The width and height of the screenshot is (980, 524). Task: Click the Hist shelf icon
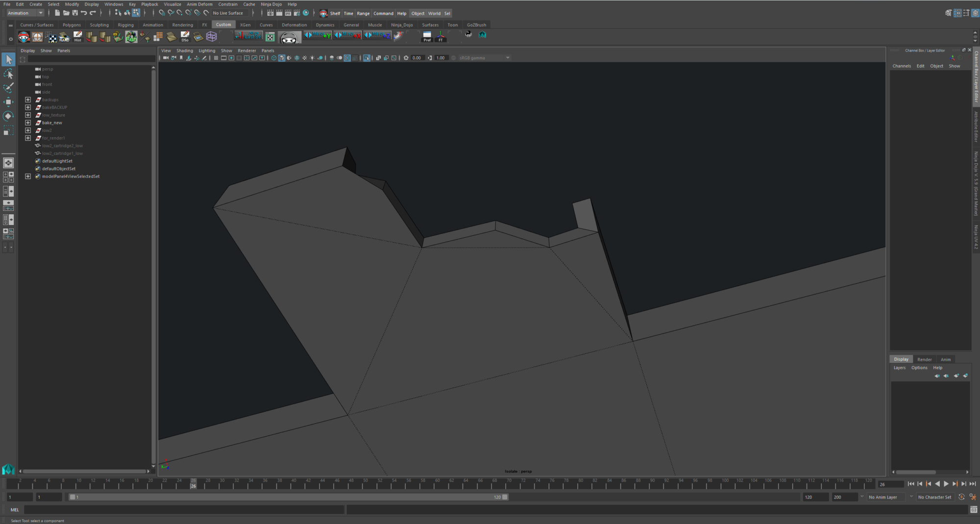point(77,36)
